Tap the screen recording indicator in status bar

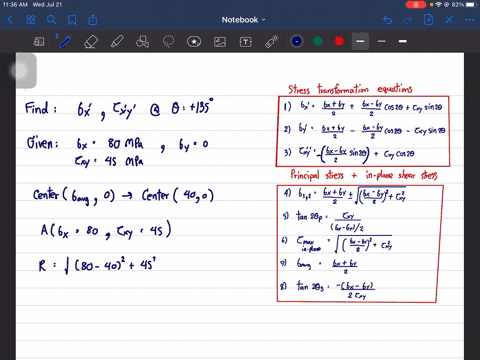click(416, 5)
